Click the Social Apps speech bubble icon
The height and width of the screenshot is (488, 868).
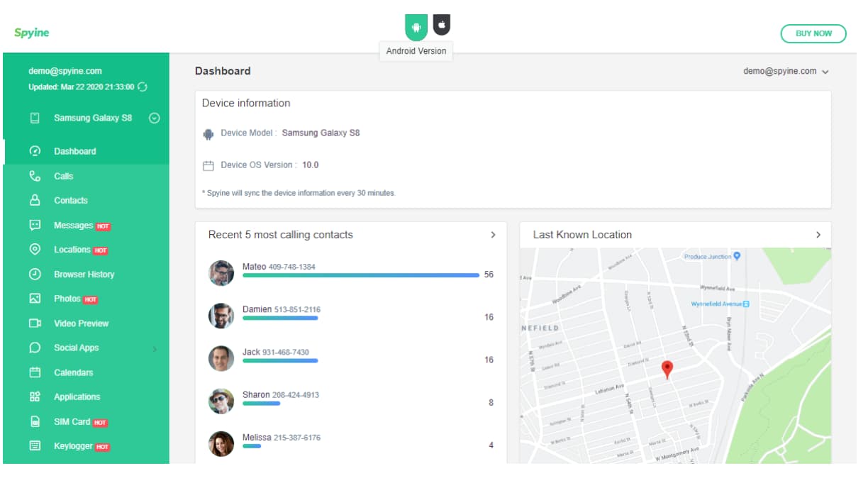pos(35,348)
